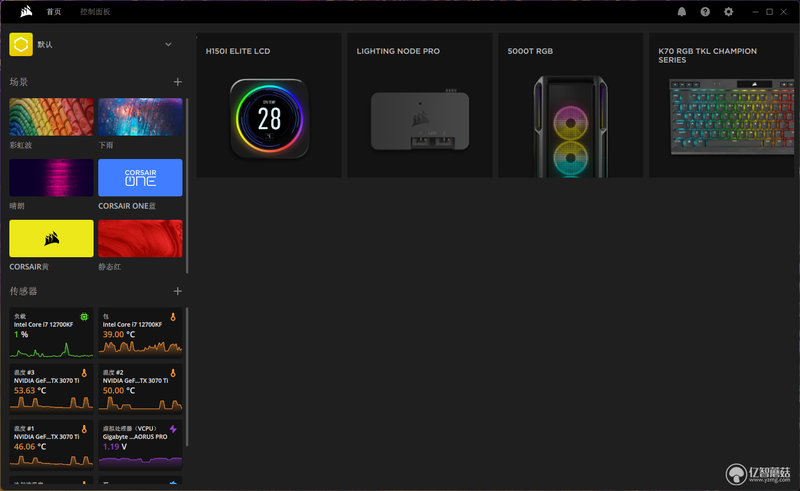The image size is (800, 491).
Task: Click thermometer icon on 温度 #1 sensor
Action: (x=84, y=429)
